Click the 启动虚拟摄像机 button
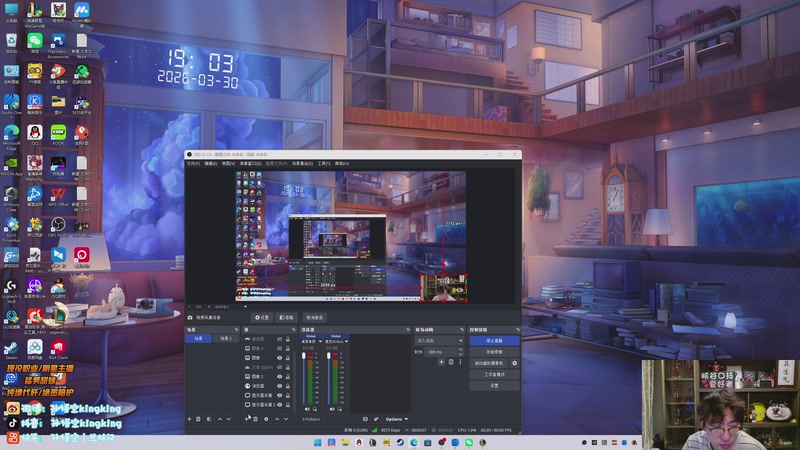This screenshot has width=800, height=450. click(489, 363)
